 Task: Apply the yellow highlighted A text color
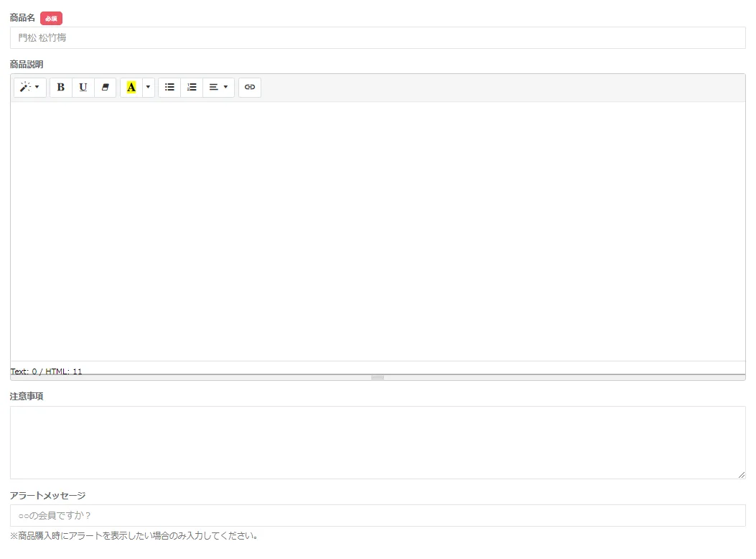(131, 87)
